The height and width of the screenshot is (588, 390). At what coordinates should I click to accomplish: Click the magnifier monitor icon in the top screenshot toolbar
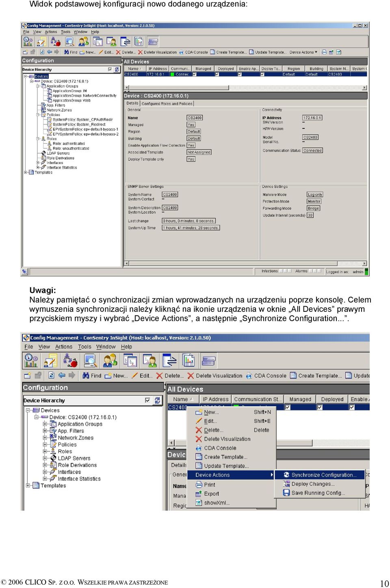click(69, 41)
